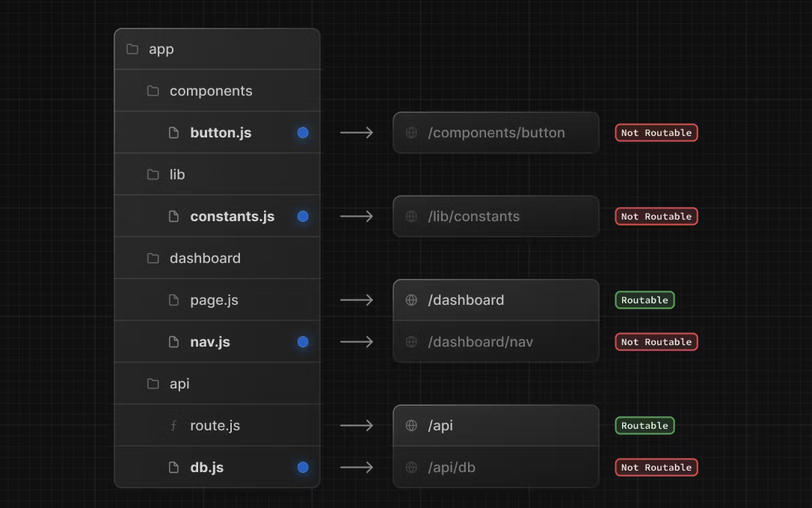This screenshot has height=508, width=812.
Task: Click Routable badge next to /api
Action: [x=645, y=426]
